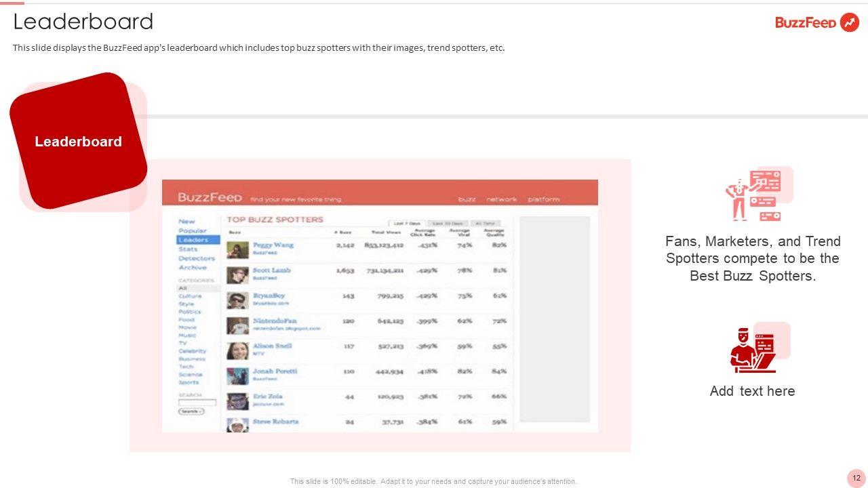
Task: Filter by the Tech category
Action: [x=186, y=367]
